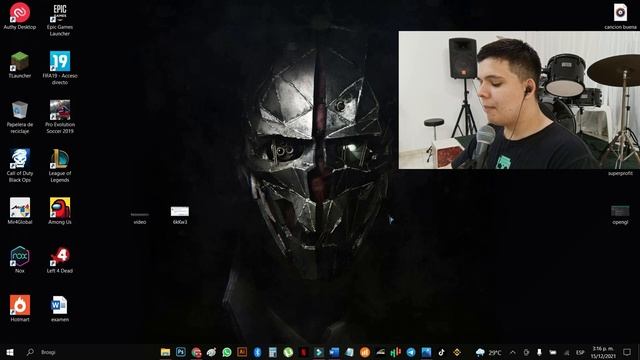640x360 pixels.
Task: Select the Nox emulator shortcut
Action: [20, 260]
